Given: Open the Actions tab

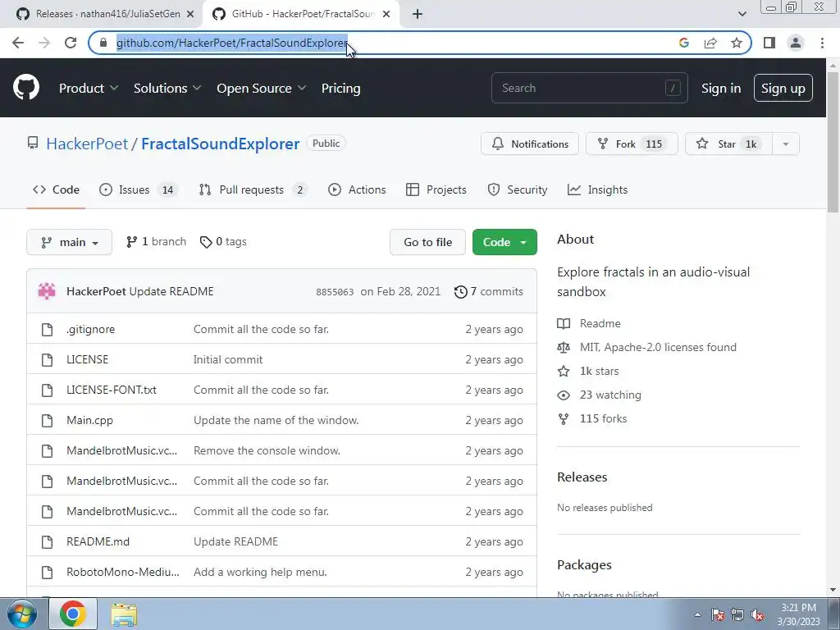Looking at the screenshot, I should 357,189.
